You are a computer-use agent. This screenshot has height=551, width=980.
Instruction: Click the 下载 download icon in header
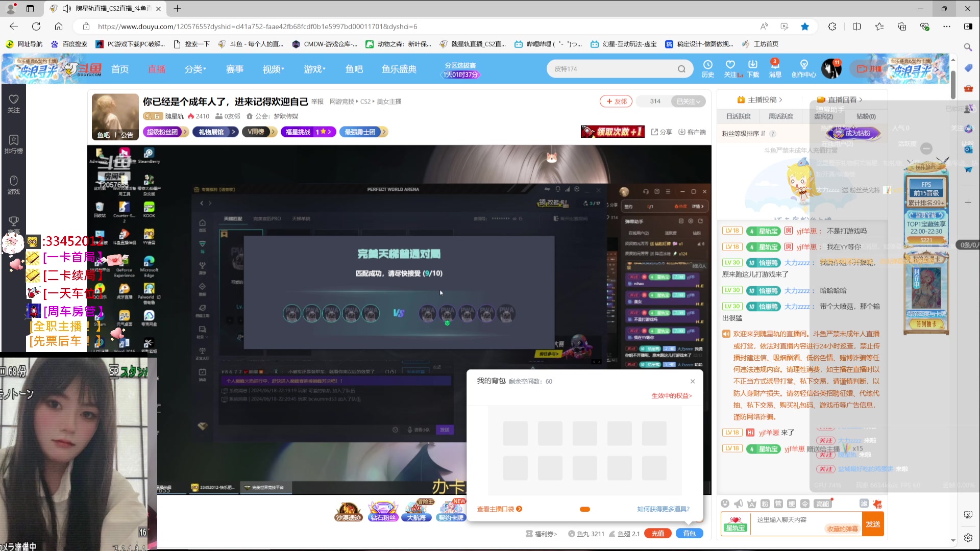(753, 68)
